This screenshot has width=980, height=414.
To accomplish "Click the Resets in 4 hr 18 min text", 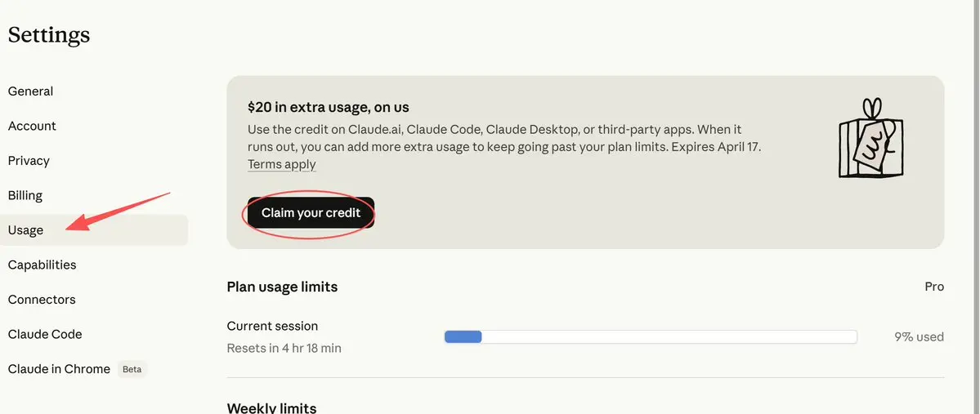I will (284, 348).
